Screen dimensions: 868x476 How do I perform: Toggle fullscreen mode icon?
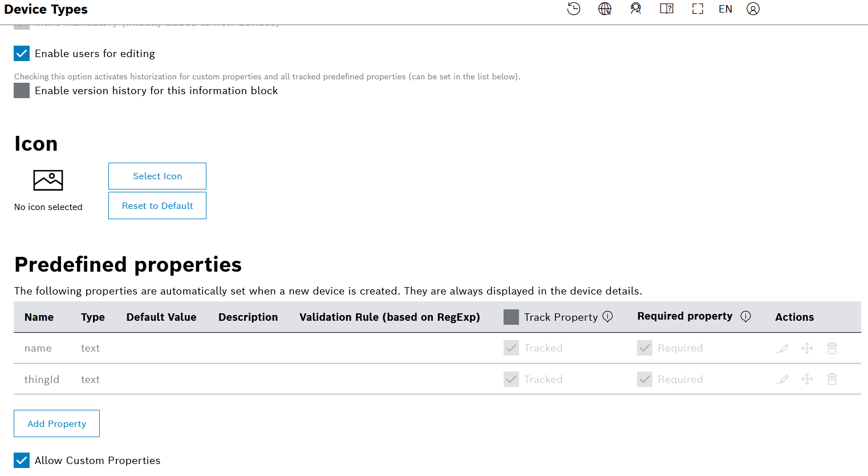(697, 9)
